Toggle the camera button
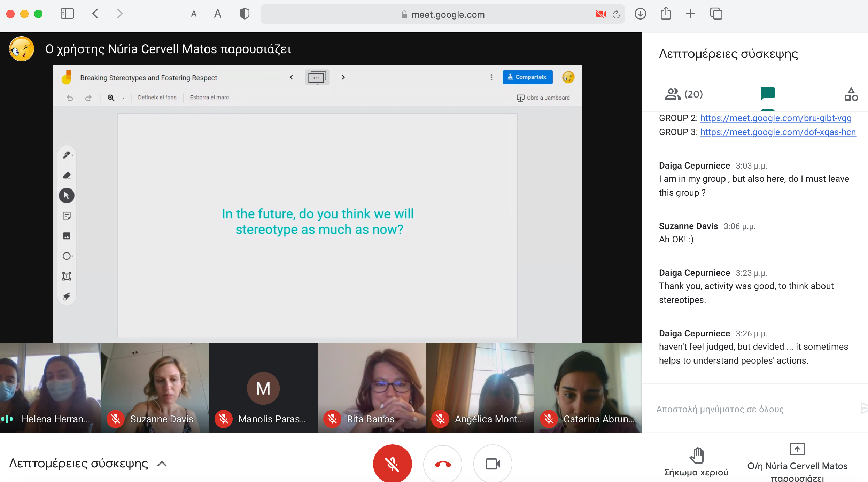The height and width of the screenshot is (482, 868). [x=493, y=464]
